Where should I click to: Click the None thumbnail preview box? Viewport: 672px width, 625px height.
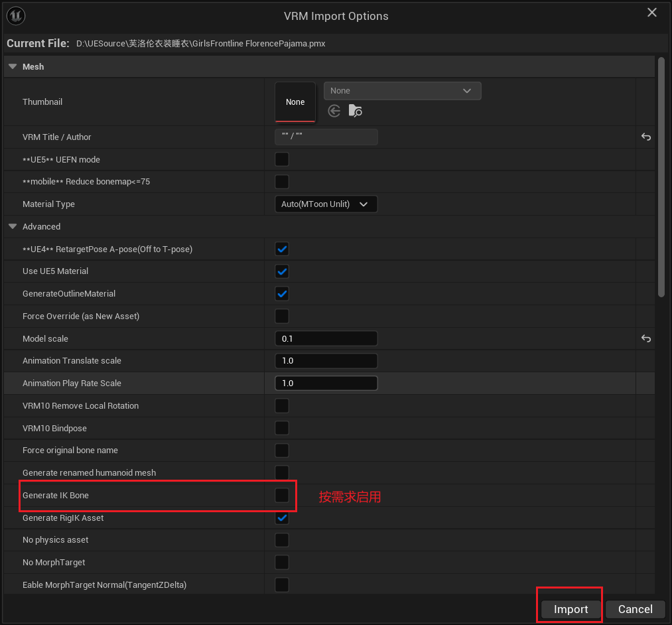[x=295, y=102]
